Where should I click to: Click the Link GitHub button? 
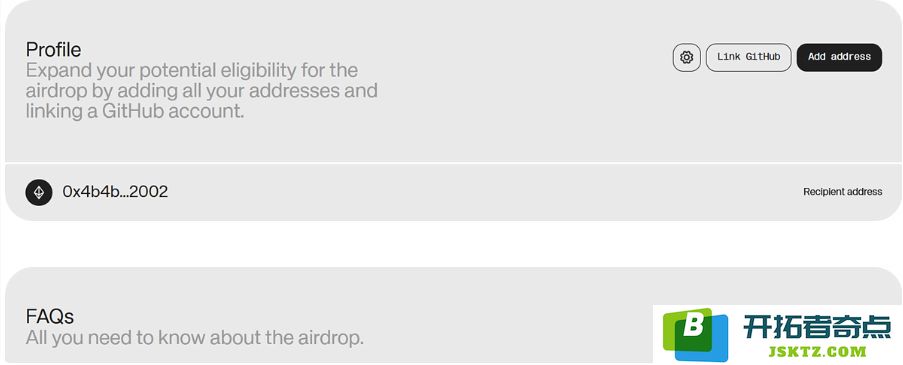(748, 58)
